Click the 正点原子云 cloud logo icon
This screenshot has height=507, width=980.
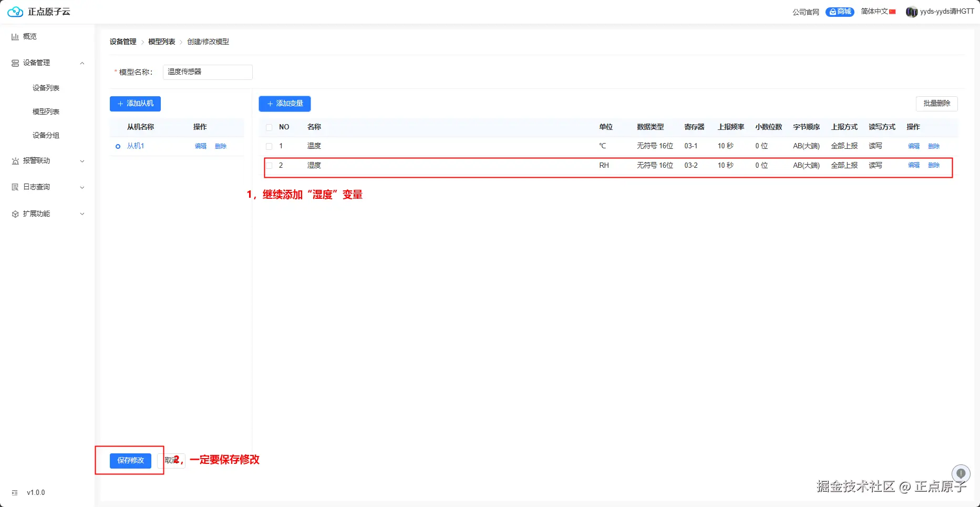click(15, 12)
